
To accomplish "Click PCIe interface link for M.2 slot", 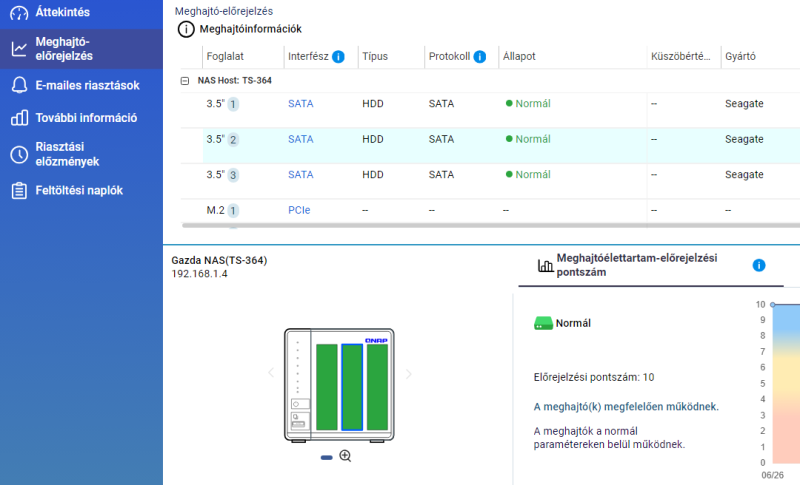I will pyautogui.click(x=299, y=210).
